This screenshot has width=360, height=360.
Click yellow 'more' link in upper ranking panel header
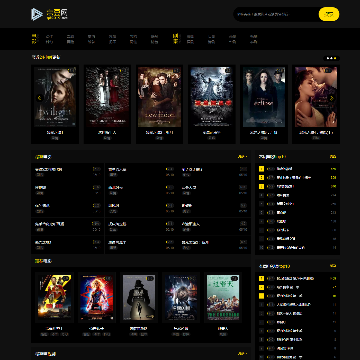pyautogui.click(x=333, y=157)
